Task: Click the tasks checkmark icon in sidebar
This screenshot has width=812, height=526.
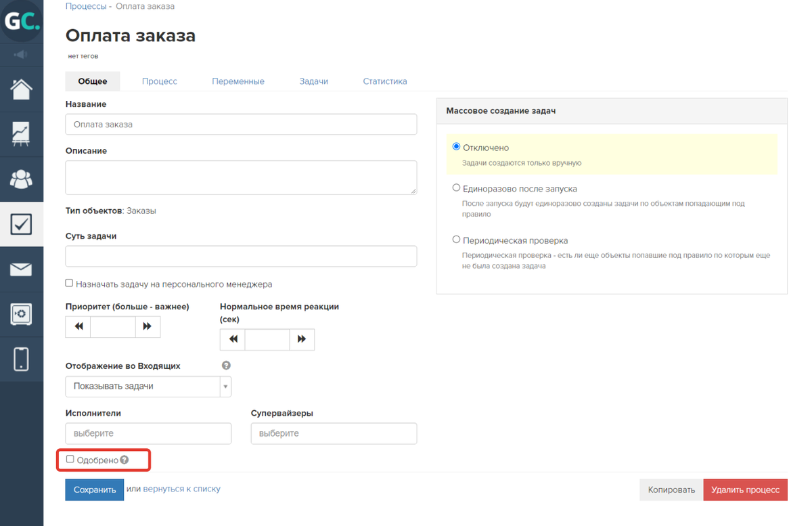Action: point(22,223)
